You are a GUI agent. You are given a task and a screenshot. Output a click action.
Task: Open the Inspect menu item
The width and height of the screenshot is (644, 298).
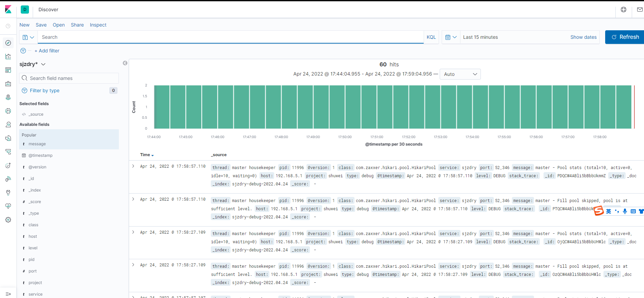pos(98,25)
